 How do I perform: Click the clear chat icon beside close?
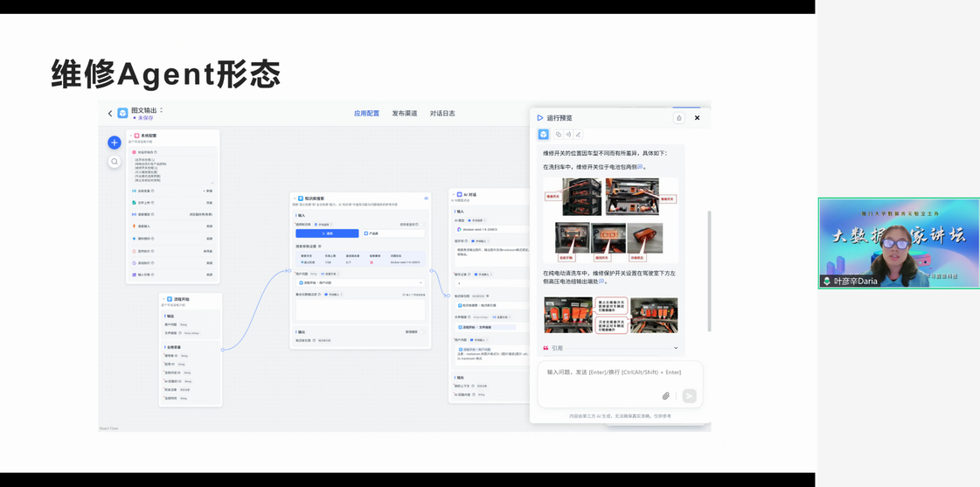(x=678, y=118)
